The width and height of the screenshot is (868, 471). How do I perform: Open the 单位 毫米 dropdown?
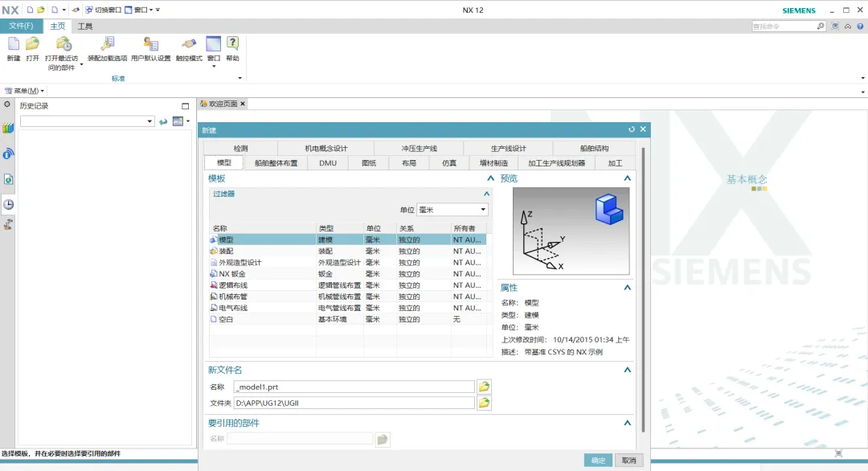click(452, 210)
